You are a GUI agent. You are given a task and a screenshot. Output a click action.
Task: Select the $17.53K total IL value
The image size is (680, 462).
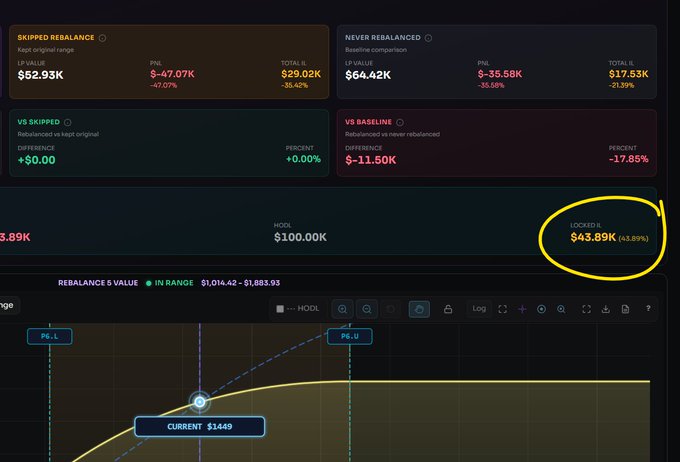[628, 74]
